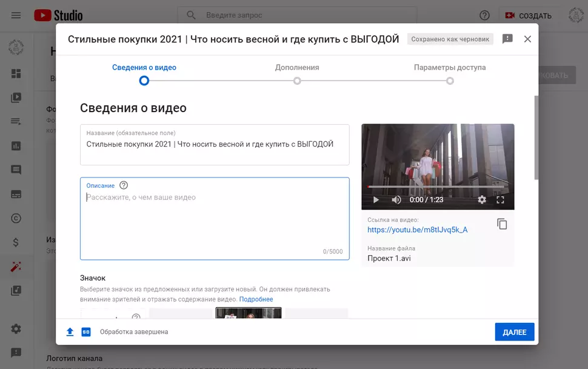
Task: Expand video preview to fullscreen
Action: pyautogui.click(x=501, y=199)
